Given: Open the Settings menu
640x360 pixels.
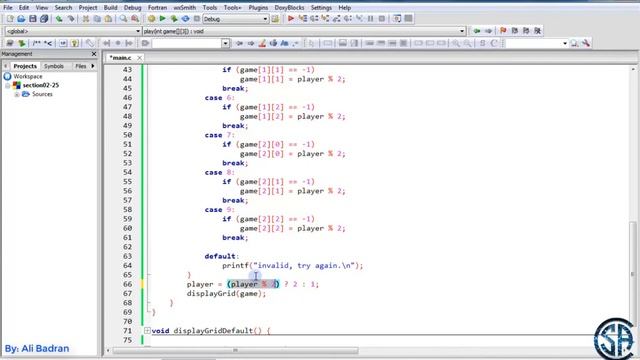Looking at the screenshot, I should coord(321,7).
